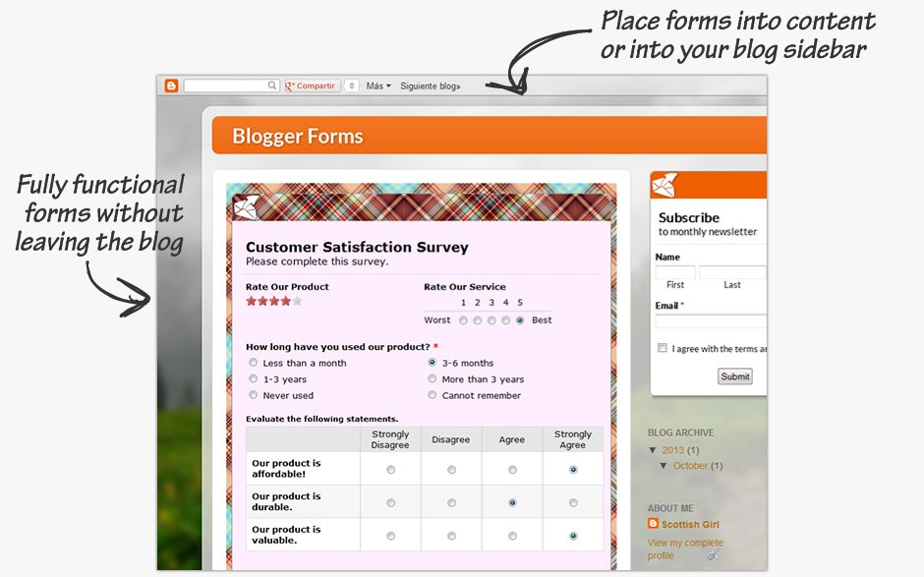The width and height of the screenshot is (924, 577).
Task: Mark affordable as Strongly Disagree
Action: point(390,470)
